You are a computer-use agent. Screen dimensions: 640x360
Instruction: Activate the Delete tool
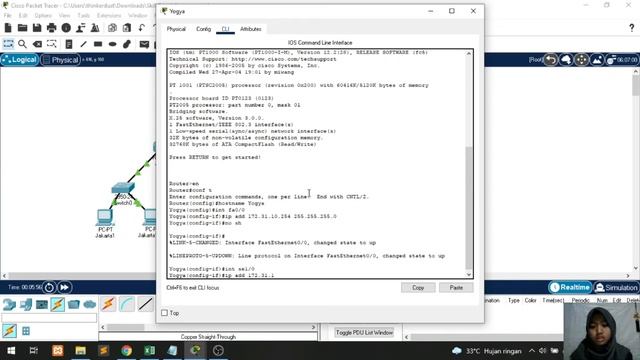37,44
